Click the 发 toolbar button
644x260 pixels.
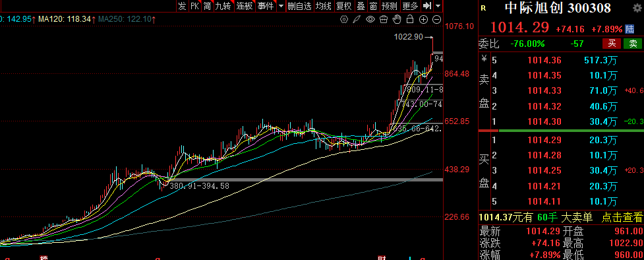click(x=182, y=6)
